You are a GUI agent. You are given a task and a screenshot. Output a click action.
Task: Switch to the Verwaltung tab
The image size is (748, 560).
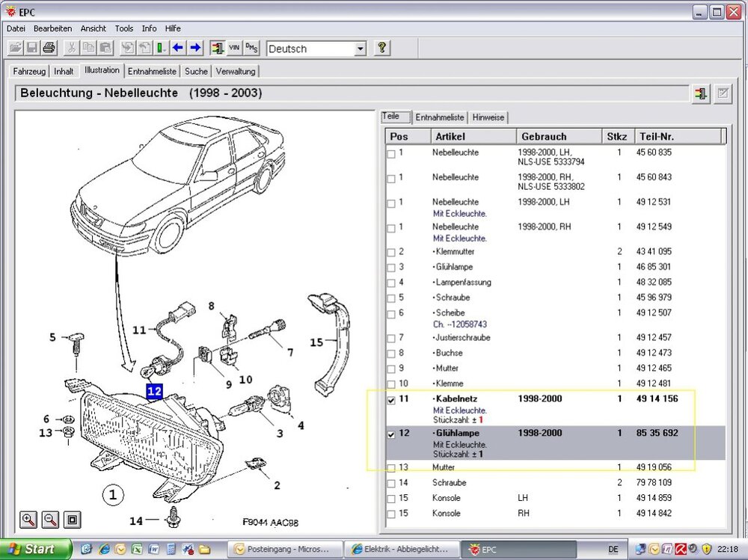pyautogui.click(x=235, y=72)
